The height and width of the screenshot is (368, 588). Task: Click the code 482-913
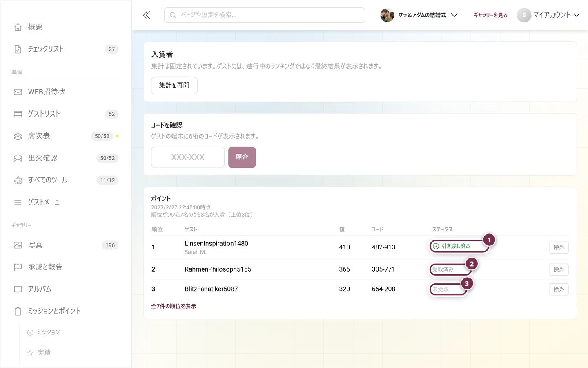[383, 247]
